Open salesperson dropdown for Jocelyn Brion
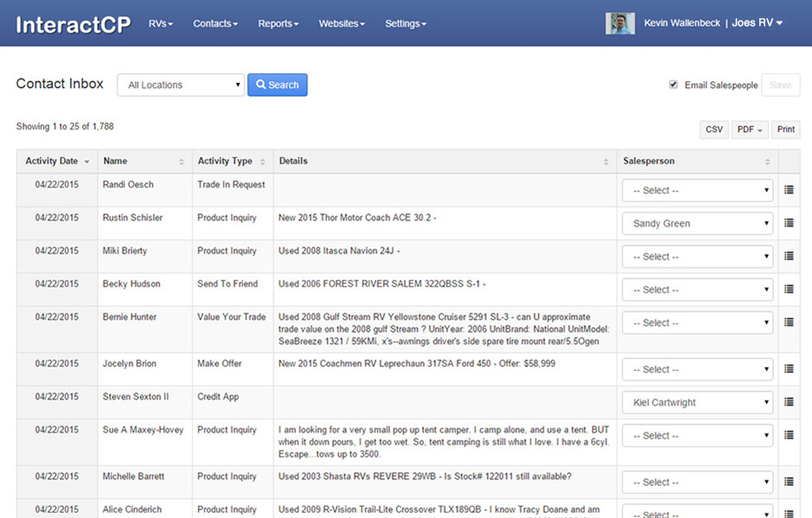 [698, 370]
